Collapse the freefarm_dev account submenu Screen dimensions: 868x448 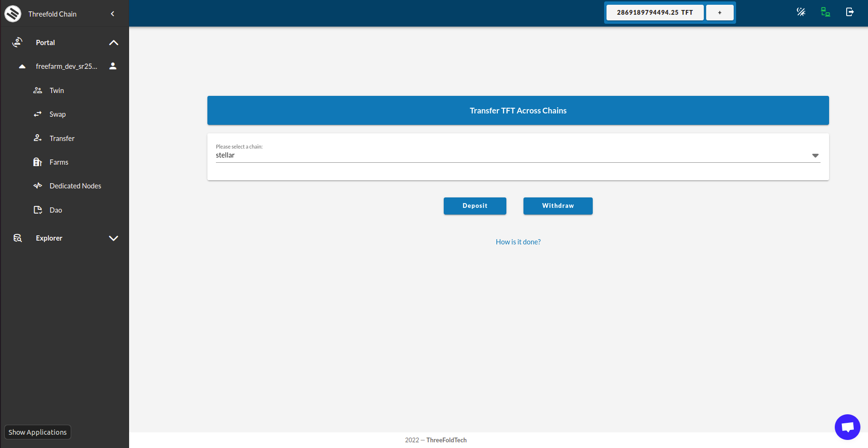click(x=22, y=66)
